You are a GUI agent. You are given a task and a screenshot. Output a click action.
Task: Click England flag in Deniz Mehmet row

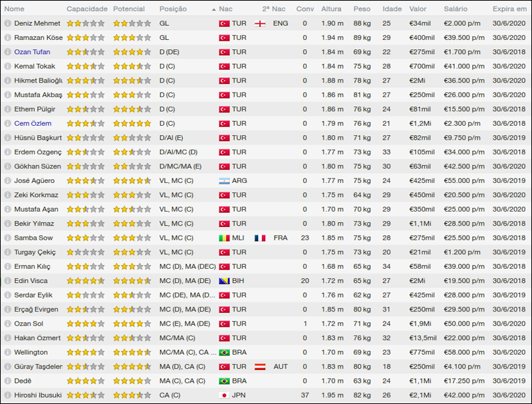tap(260, 23)
